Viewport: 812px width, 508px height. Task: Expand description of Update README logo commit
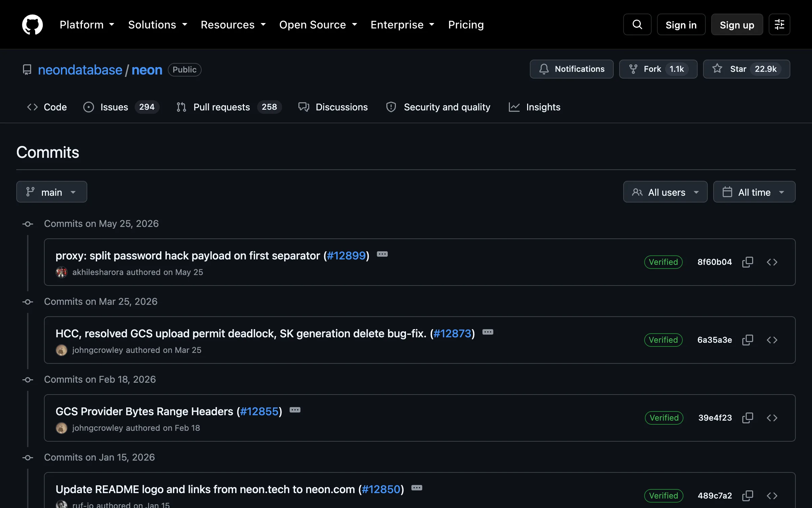[x=417, y=488]
